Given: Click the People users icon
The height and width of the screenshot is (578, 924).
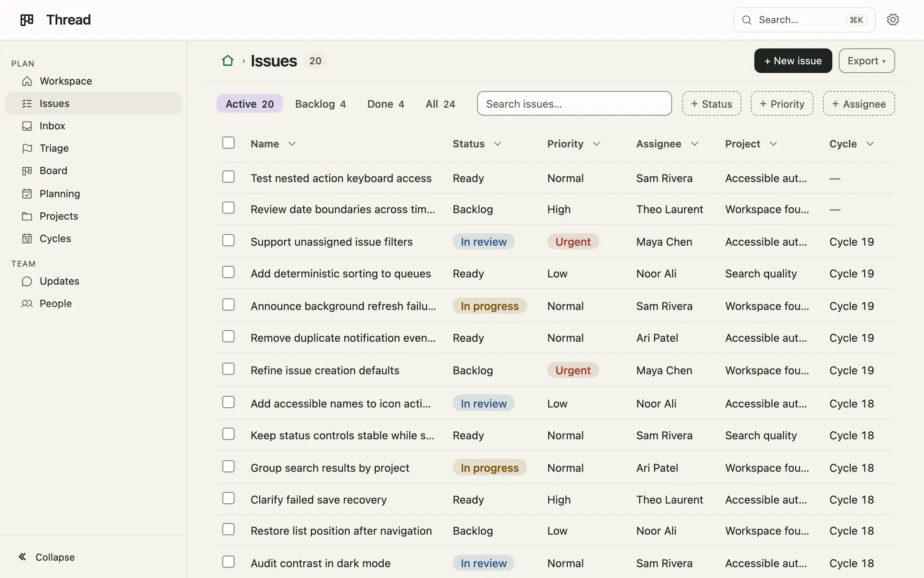Looking at the screenshot, I should click(27, 304).
